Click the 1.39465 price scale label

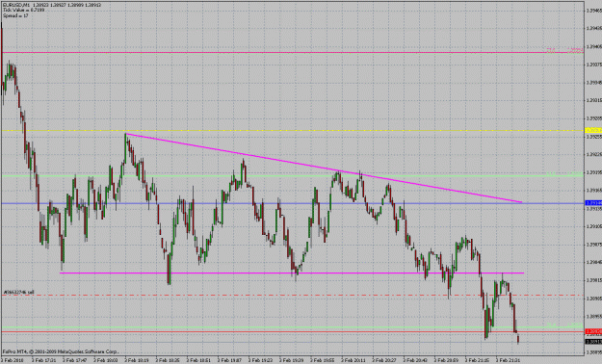(593, 11)
